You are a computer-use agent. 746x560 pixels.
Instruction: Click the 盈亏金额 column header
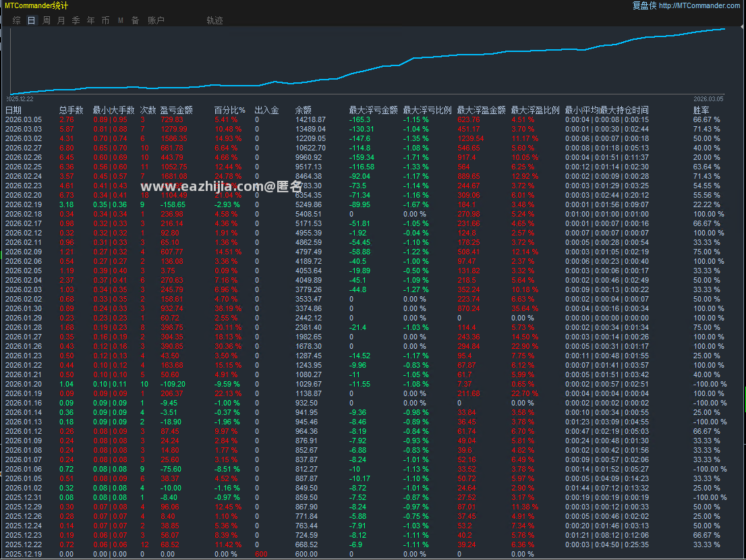coord(176,110)
